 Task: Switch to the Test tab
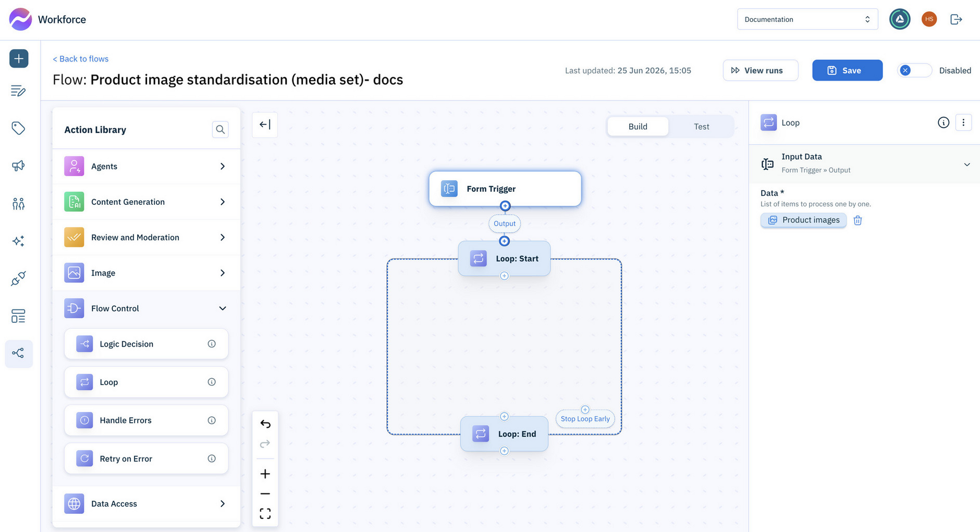(702, 127)
